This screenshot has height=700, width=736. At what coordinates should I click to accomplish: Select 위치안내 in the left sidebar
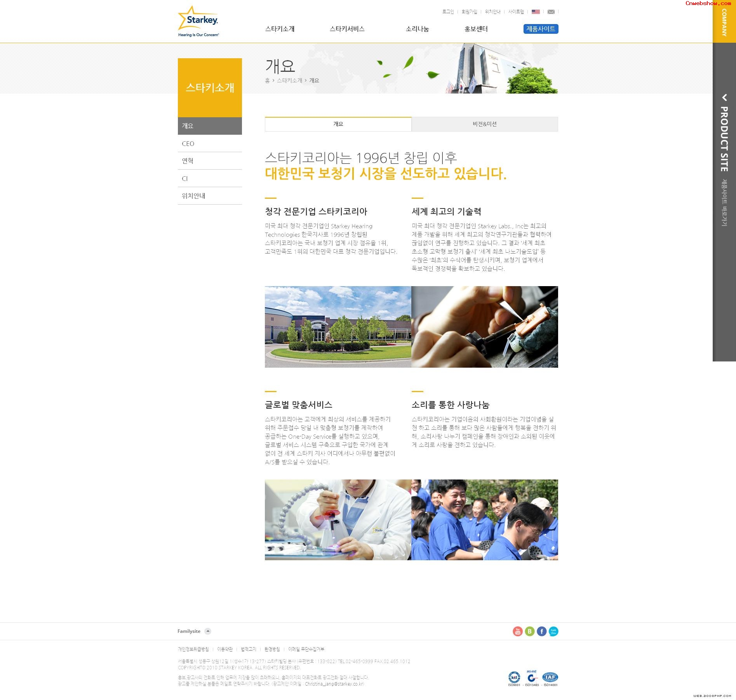(210, 196)
